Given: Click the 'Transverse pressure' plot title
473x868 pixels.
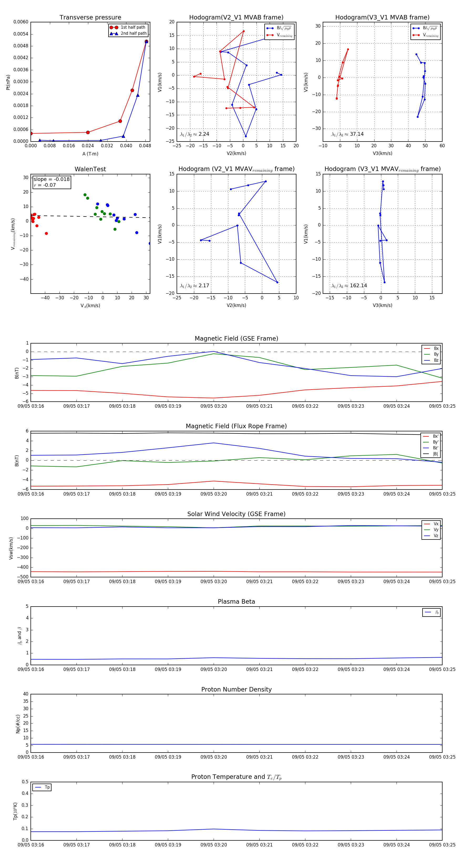Looking at the screenshot, I should [90, 17].
